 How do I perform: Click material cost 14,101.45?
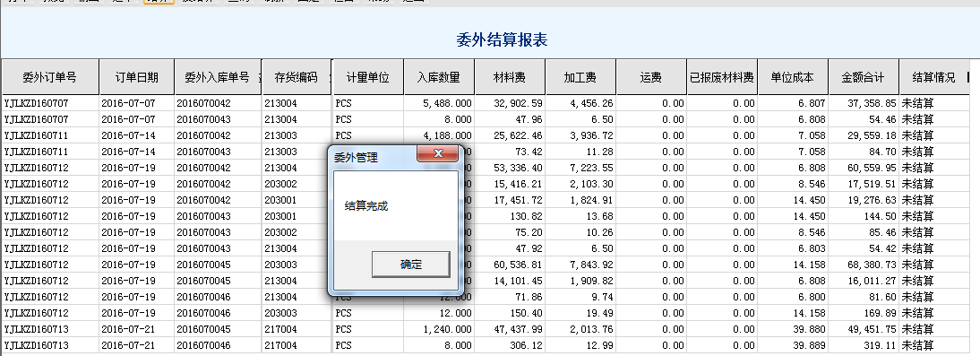(x=510, y=281)
